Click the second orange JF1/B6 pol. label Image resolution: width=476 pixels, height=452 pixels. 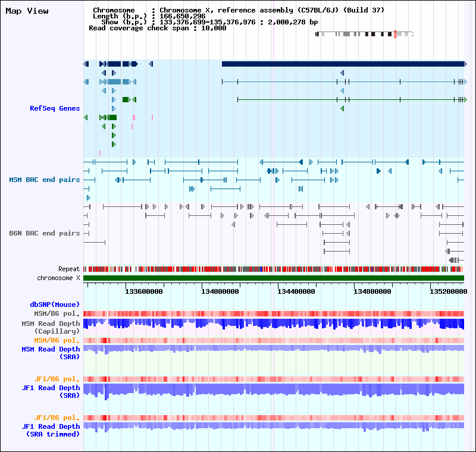57,418
